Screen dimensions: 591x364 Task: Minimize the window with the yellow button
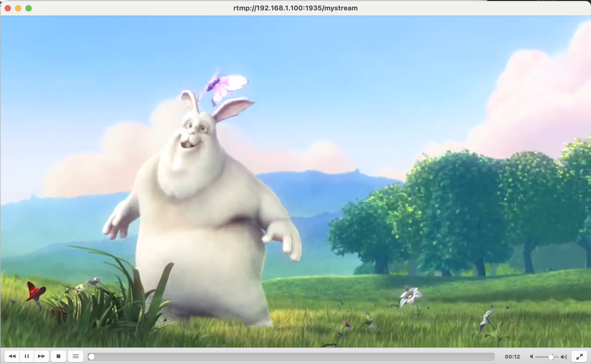[x=18, y=8]
